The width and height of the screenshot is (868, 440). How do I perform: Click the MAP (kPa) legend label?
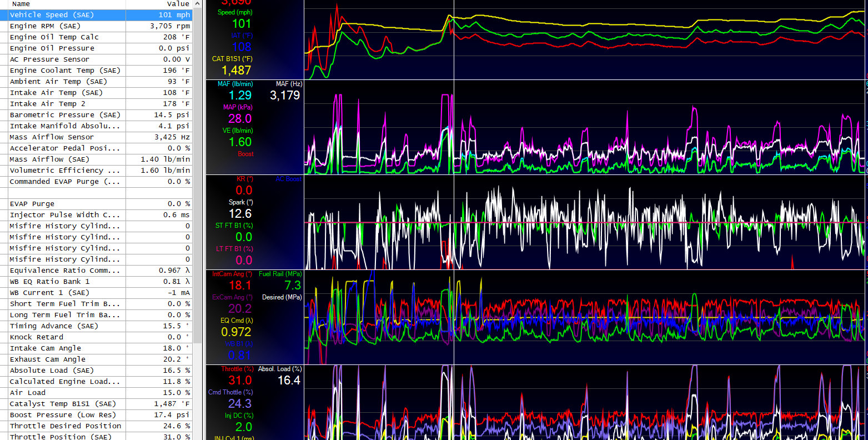[238, 107]
